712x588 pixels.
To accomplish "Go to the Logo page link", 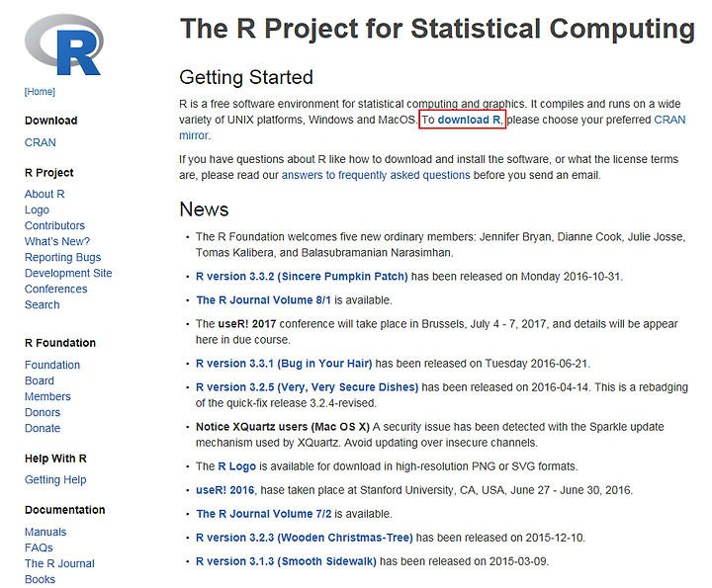I will point(37,210).
